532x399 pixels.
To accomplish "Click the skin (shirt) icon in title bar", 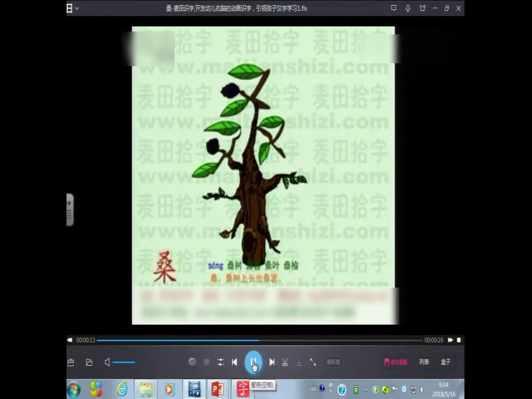I will [x=422, y=8].
